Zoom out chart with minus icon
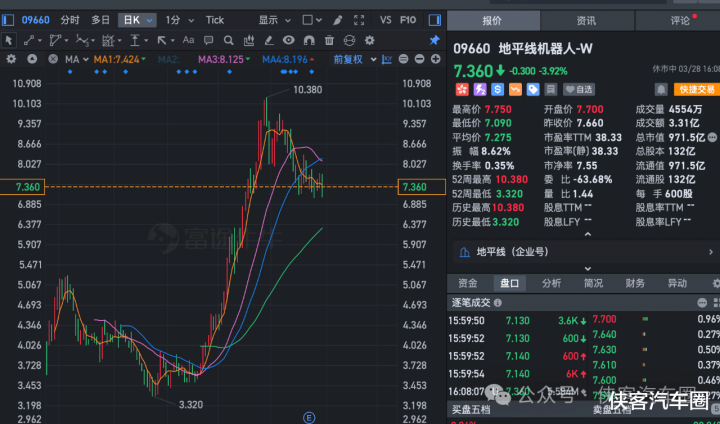 tap(419, 59)
